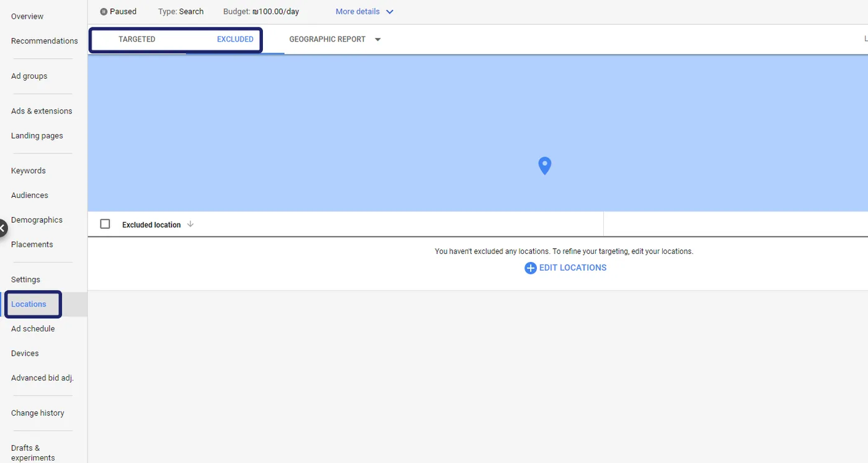The height and width of the screenshot is (463, 868).
Task: Go to Devices section
Action: click(x=25, y=354)
